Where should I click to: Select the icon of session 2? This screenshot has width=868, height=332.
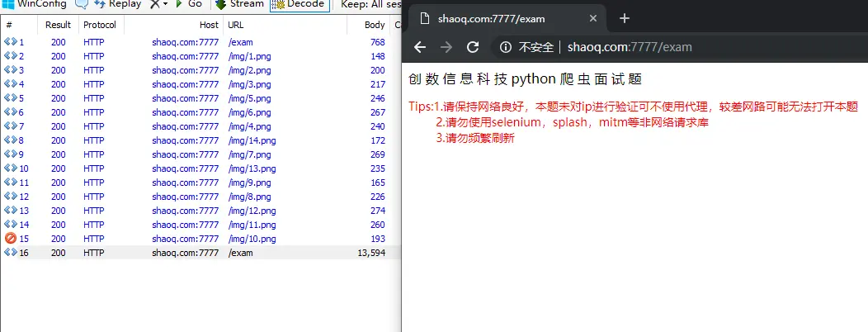(10, 56)
